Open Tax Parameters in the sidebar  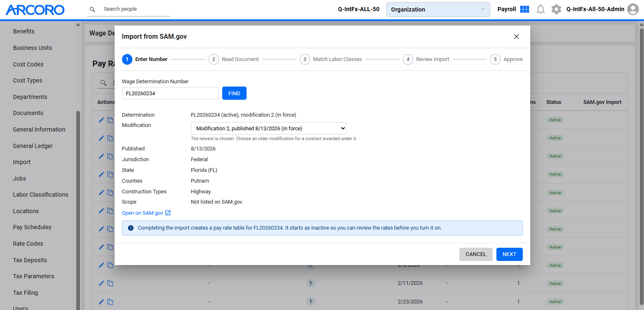coord(34,276)
